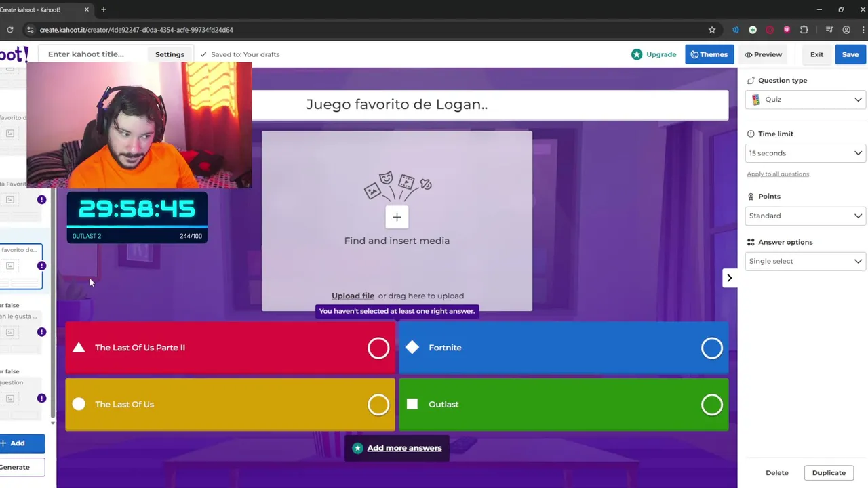Edit question text 'Juego favorito de Logan..'
868x488 pixels.
[x=397, y=104]
